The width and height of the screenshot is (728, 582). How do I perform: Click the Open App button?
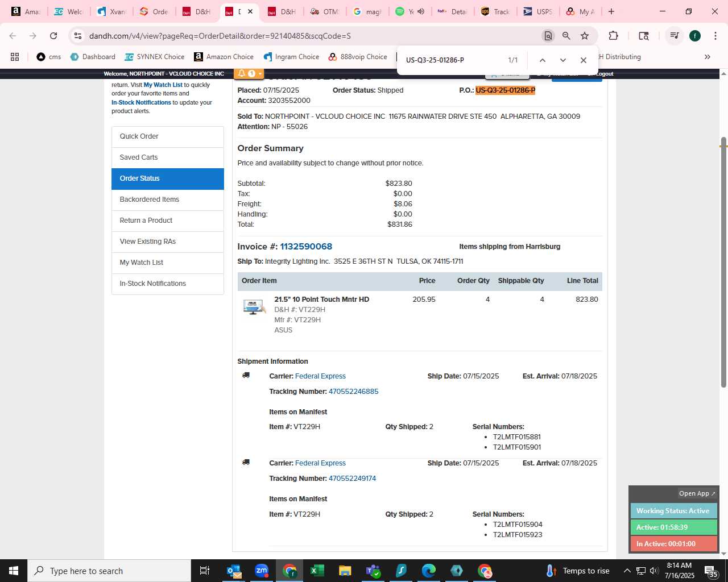[697, 493]
